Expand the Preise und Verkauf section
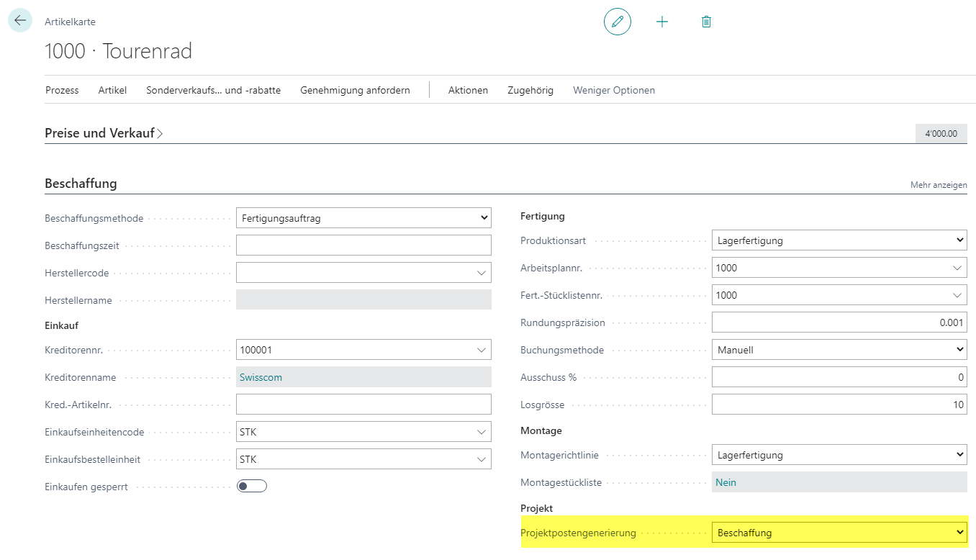 104,133
